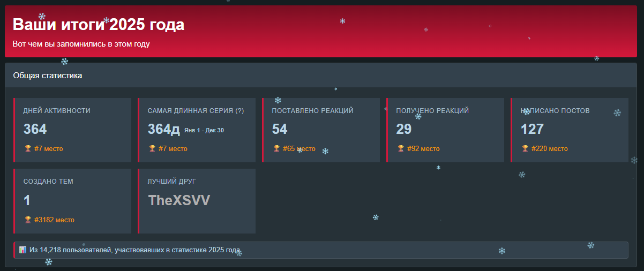Viewport: 644px width, 271px height.
Task: Click the trophy icon under the 364 days value
Action: point(28,148)
